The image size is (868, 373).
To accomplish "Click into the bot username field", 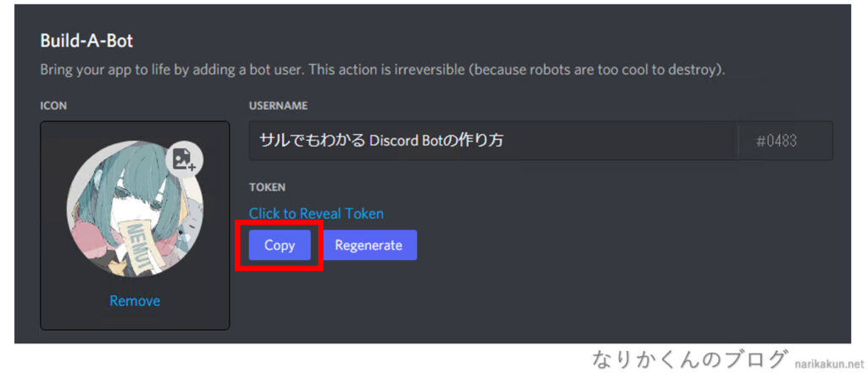I will 493,141.
